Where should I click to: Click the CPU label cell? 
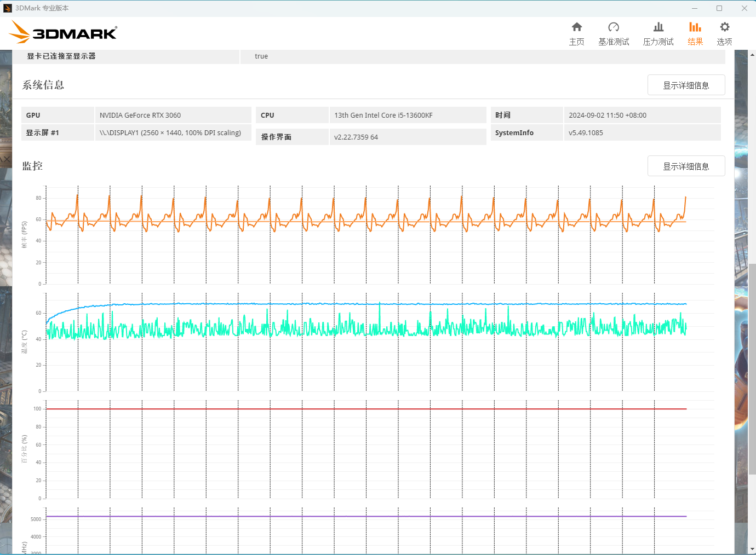point(292,115)
